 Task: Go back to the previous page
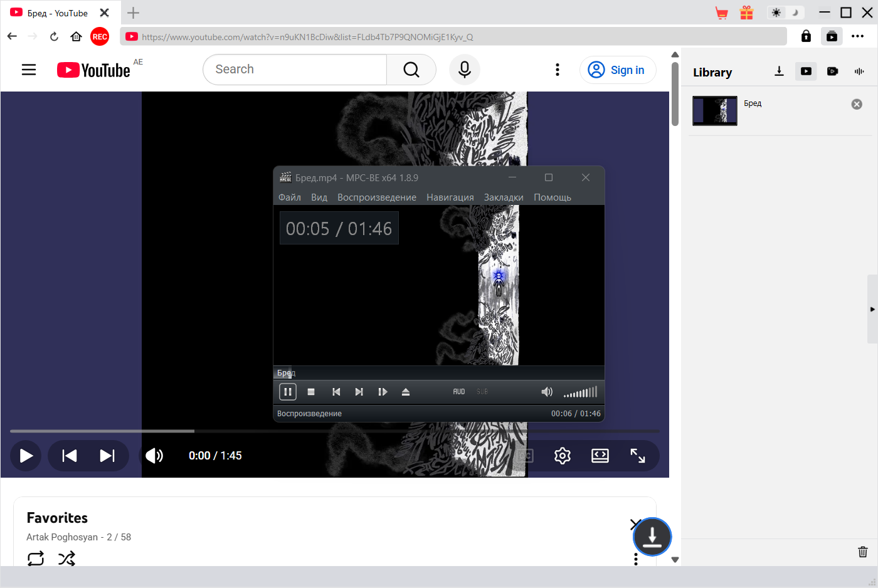12,36
